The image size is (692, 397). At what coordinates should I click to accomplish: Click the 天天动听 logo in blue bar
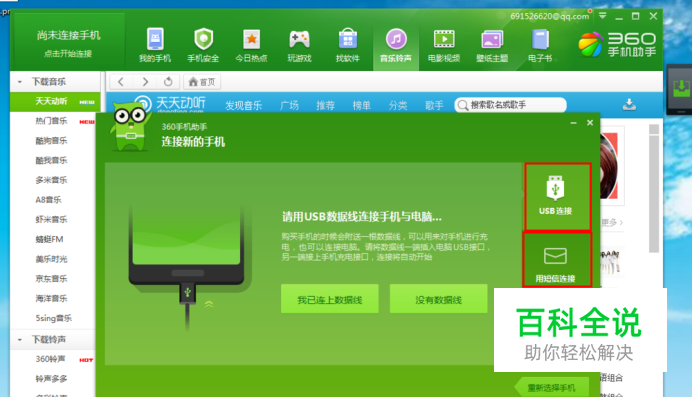pos(170,104)
